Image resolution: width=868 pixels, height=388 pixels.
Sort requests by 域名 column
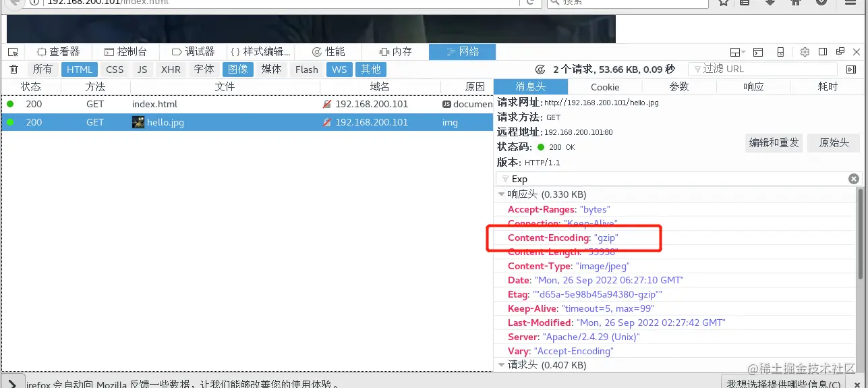click(380, 86)
